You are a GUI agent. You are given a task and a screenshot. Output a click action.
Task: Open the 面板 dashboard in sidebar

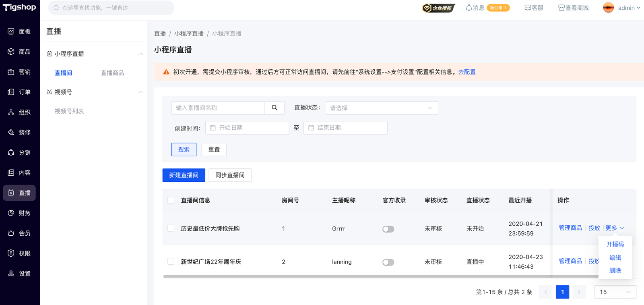[x=19, y=31]
